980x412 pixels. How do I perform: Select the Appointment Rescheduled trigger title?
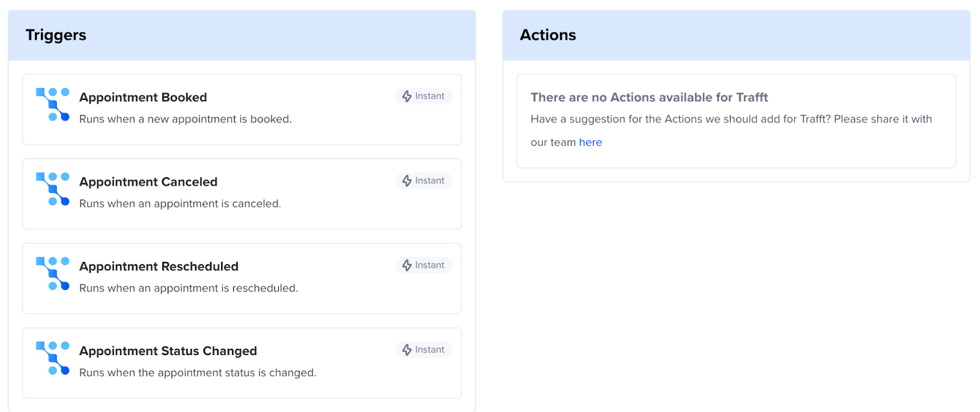click(x=159, y=266)
